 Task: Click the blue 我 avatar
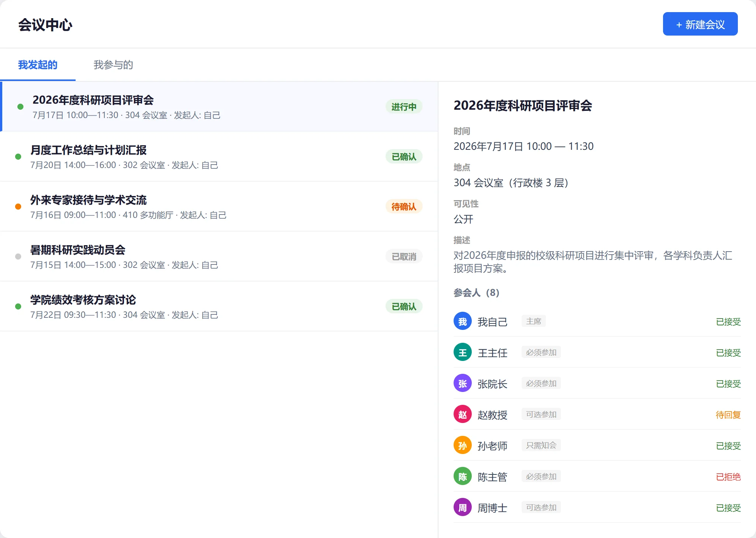click(x=463, y=321)
